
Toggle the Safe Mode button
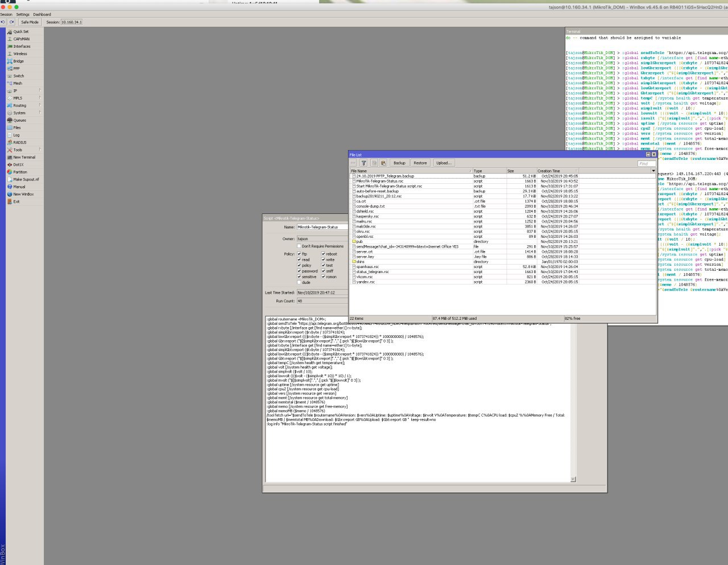(x=30, y=22)
